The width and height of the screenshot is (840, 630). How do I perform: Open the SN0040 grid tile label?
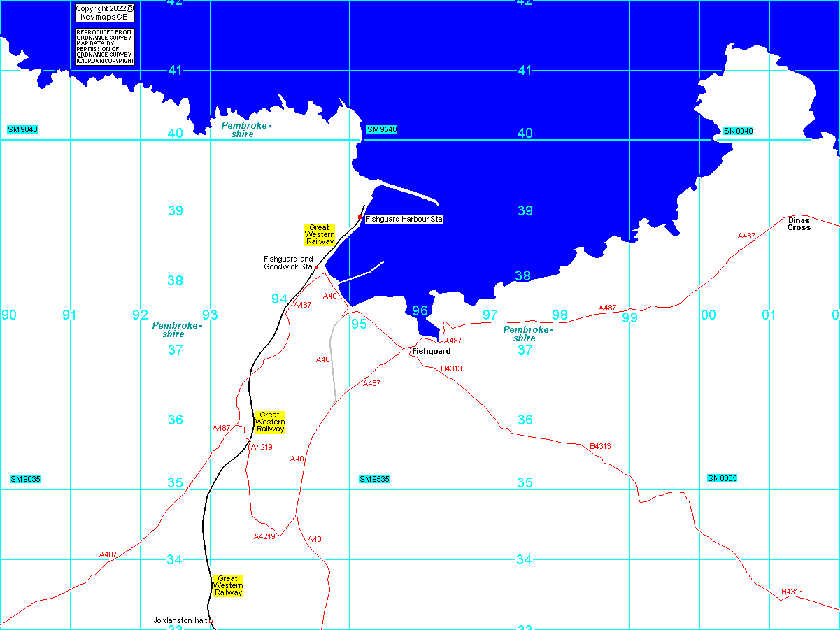(739, 131)
